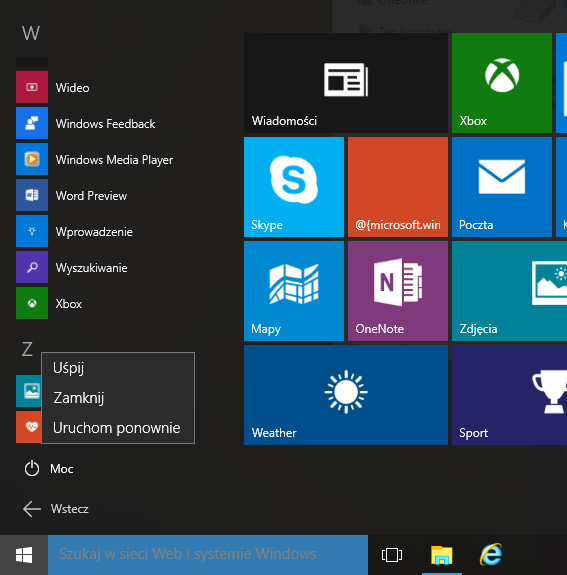Viewport: 567px width, 575px height.
Task: Click the search box on the taskbar
Action: pyautogui.click(x=208, y=554)
